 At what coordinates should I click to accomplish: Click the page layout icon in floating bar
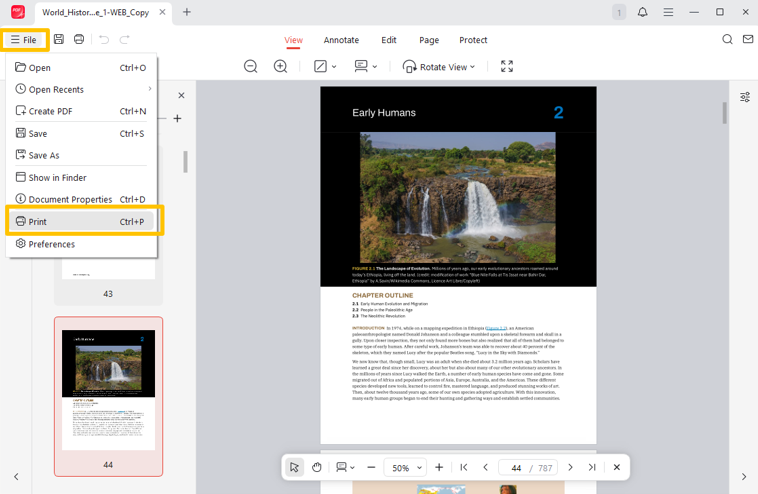341,467
